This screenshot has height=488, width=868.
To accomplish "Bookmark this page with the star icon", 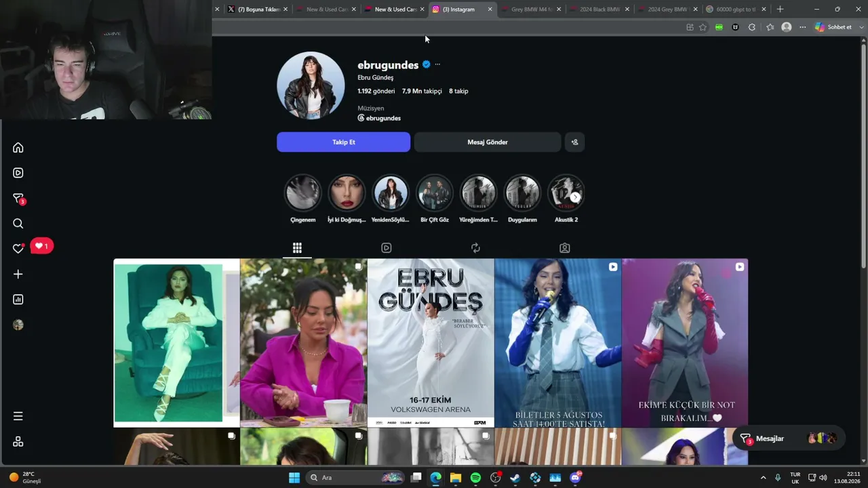I will click(703, 27).
